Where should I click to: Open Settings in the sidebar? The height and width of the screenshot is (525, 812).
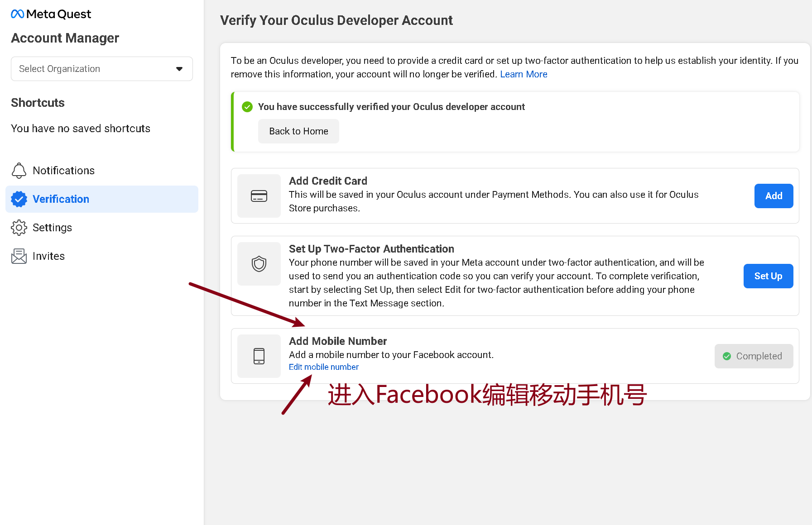point(102,228)
